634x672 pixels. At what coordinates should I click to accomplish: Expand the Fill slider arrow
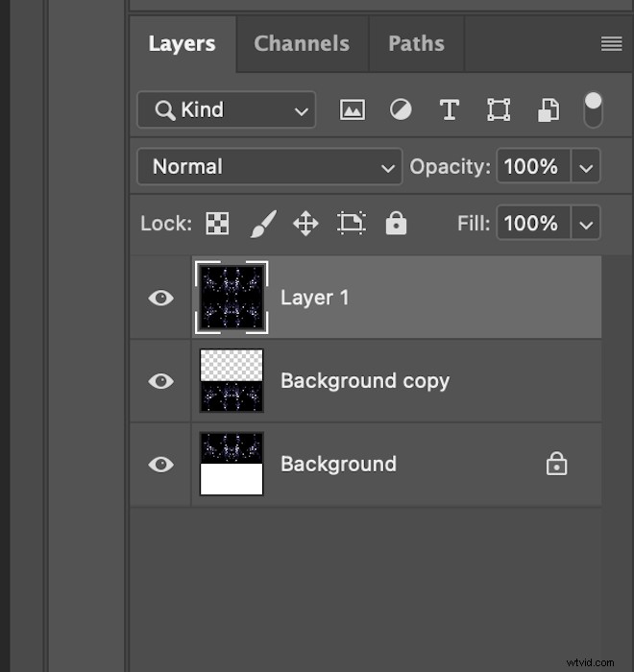click(586, 223)
